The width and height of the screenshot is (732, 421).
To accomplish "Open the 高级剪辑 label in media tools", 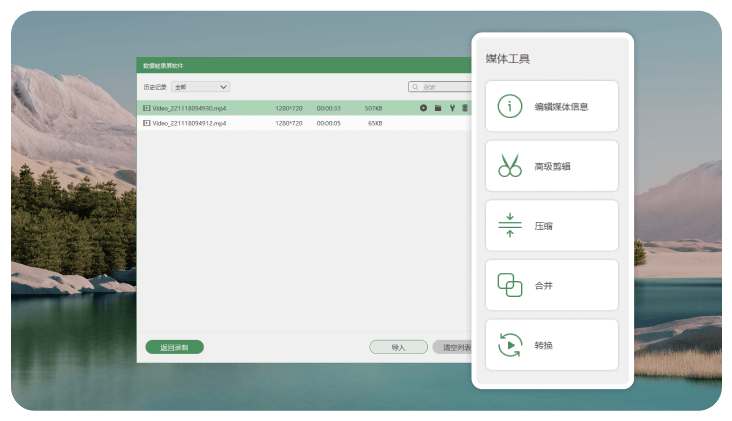I will coord(552,166).
